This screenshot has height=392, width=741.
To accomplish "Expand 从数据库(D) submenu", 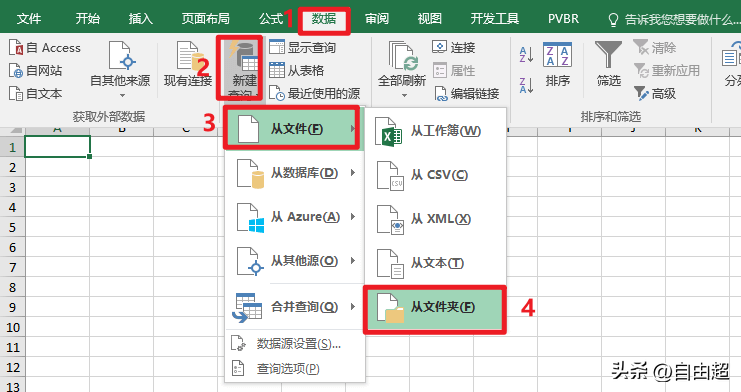I will [x=294, y=173].
